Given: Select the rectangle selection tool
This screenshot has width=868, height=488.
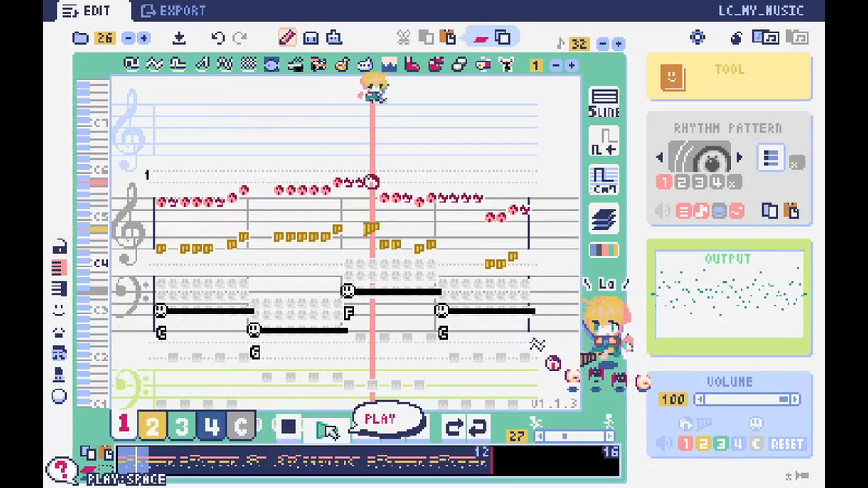Looking at the screenshot, I should click(x=310, y=38).
